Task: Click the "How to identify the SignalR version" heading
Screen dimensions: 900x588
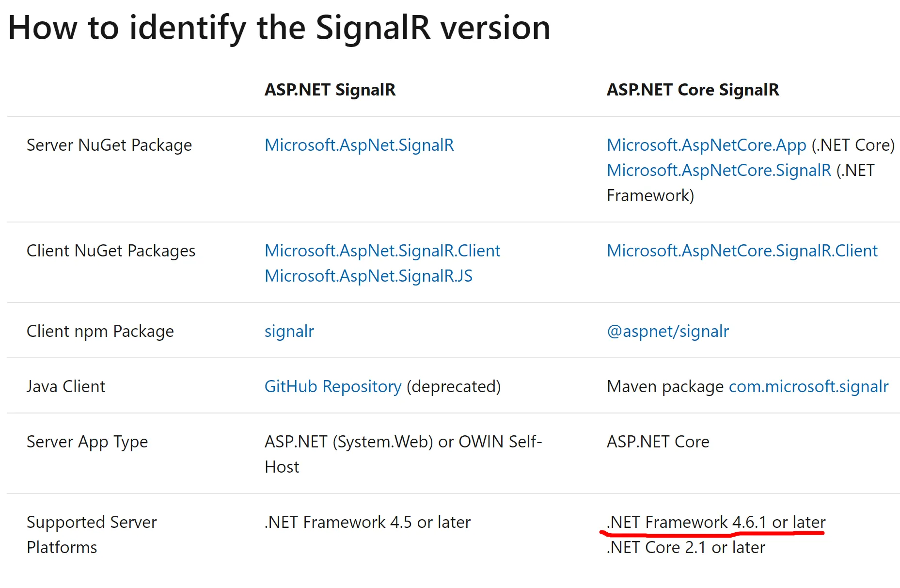Action: coord(279,27)
